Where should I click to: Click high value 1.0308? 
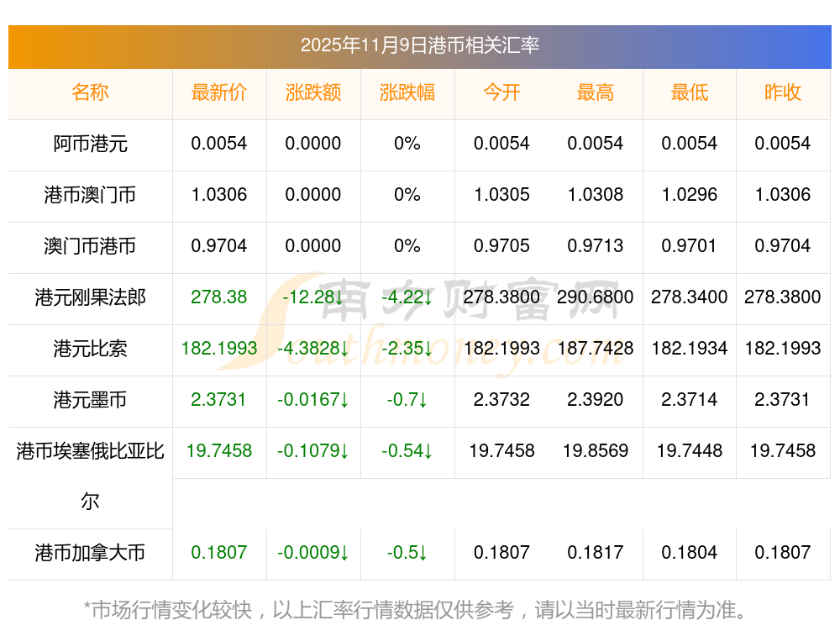596,195
